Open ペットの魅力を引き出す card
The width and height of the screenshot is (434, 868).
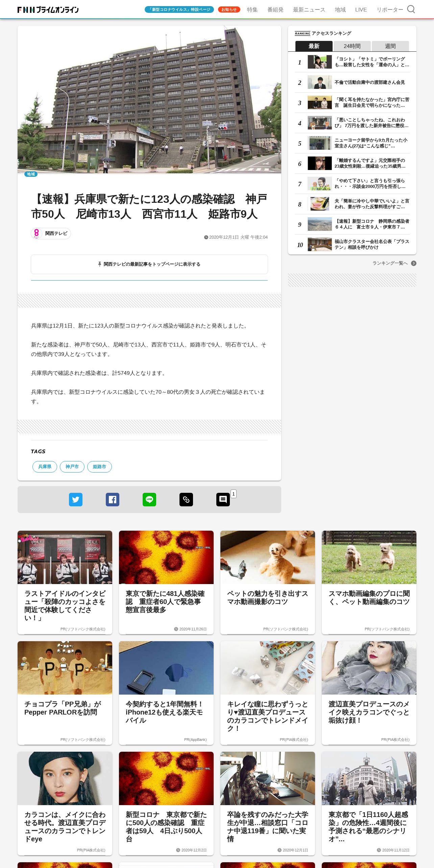click(268, 582)
